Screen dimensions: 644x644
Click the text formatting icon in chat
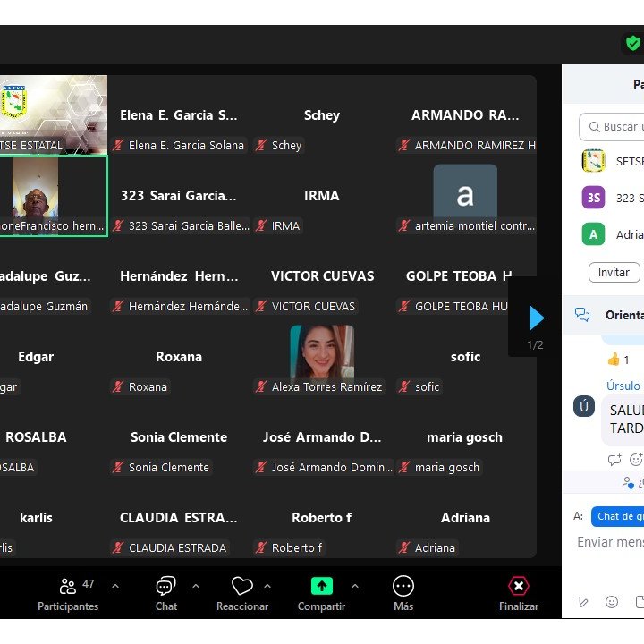[x=583, y=602]
